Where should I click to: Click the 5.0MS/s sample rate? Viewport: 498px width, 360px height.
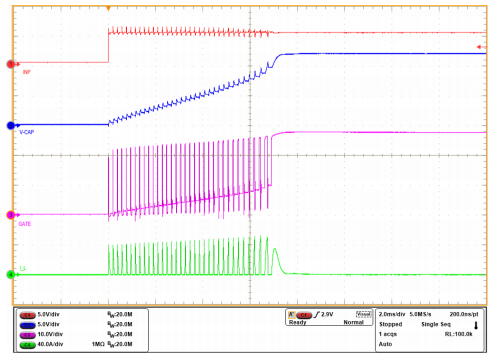point(420,314)
